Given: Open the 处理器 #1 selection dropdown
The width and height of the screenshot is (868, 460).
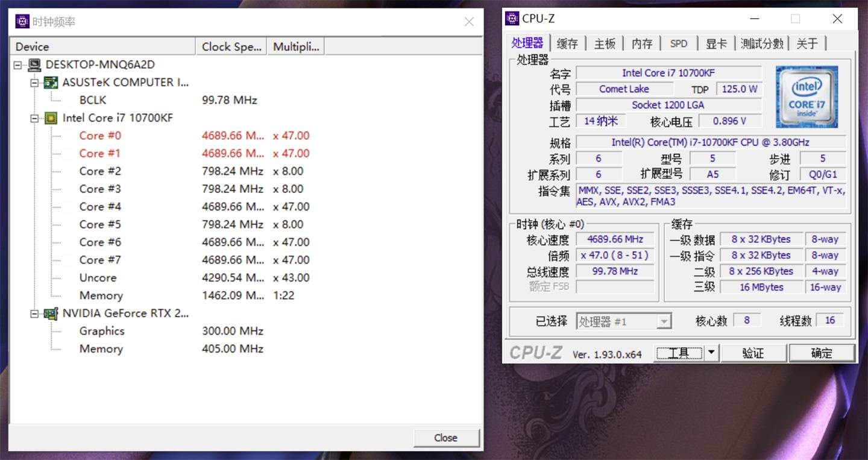Looking at the screenshot, I should (x=664, y=321).
